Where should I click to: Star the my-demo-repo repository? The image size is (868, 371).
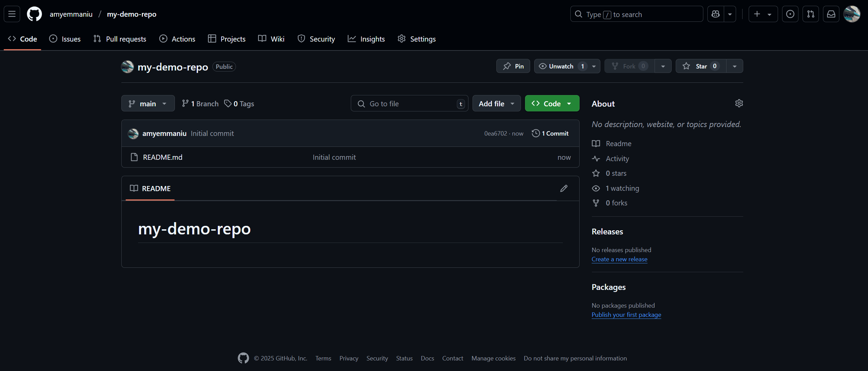(x=701, y=66)
